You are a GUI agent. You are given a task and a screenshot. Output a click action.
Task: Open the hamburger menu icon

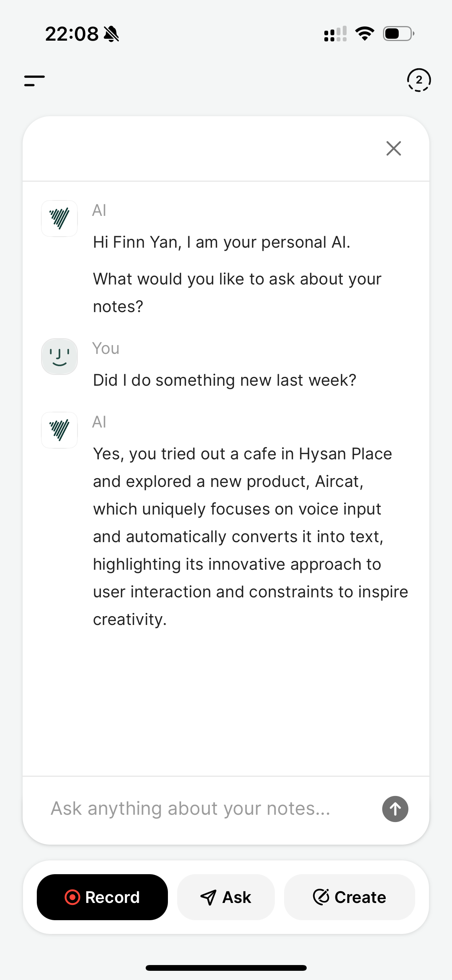click(35, 81)
